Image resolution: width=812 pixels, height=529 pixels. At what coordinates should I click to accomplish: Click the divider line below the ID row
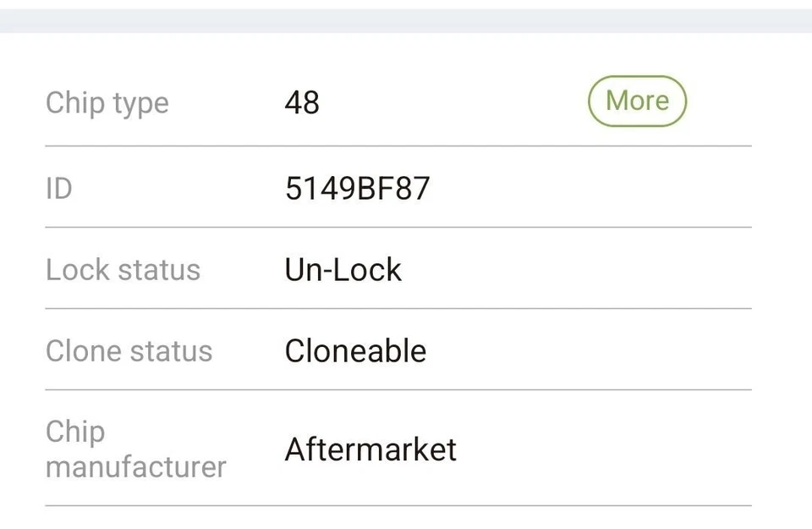(398, 227)
